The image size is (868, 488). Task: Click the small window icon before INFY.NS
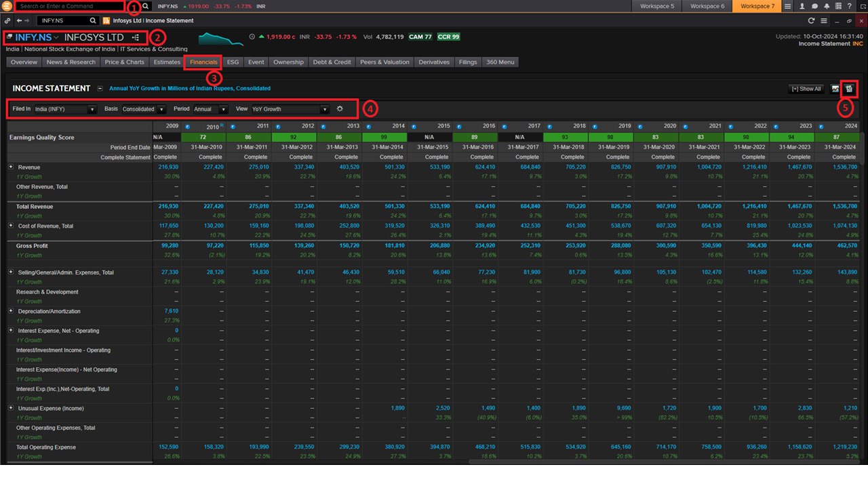click(x=9, y=37)
